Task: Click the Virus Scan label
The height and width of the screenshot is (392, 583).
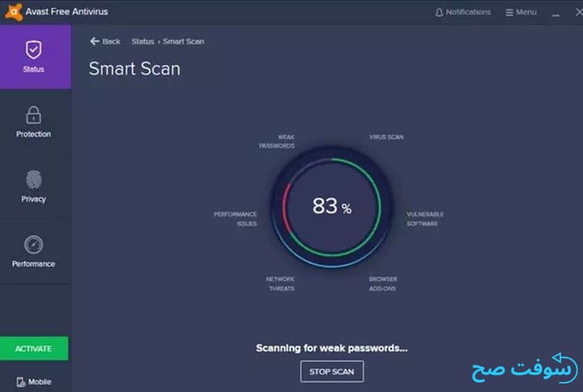Action: pos(386,137)
